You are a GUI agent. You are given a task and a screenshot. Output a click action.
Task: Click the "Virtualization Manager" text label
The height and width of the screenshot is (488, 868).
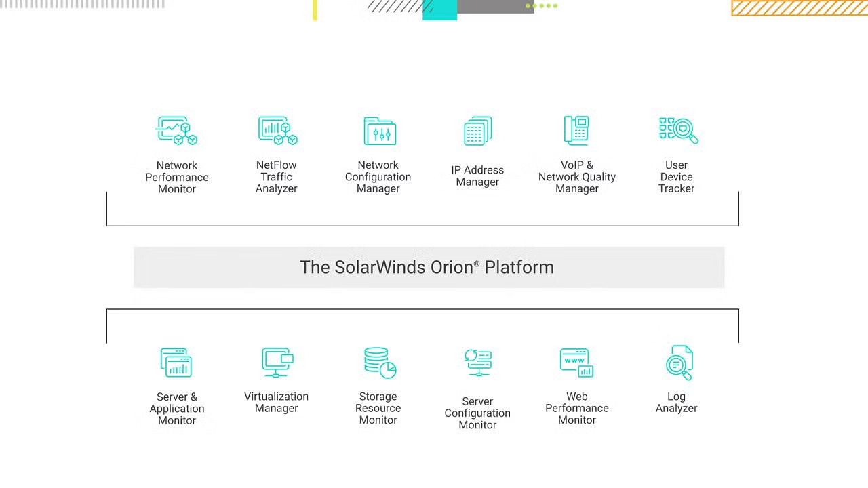(x=276, y=403)
